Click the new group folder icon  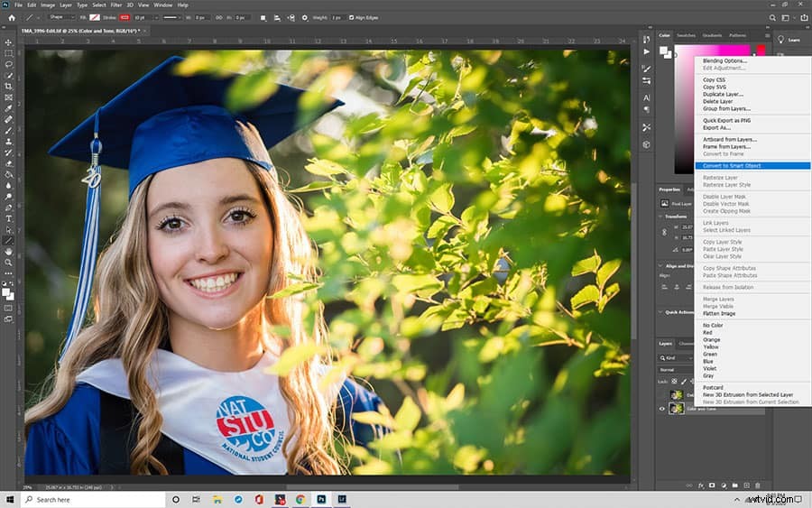click(x=734, y=485)
